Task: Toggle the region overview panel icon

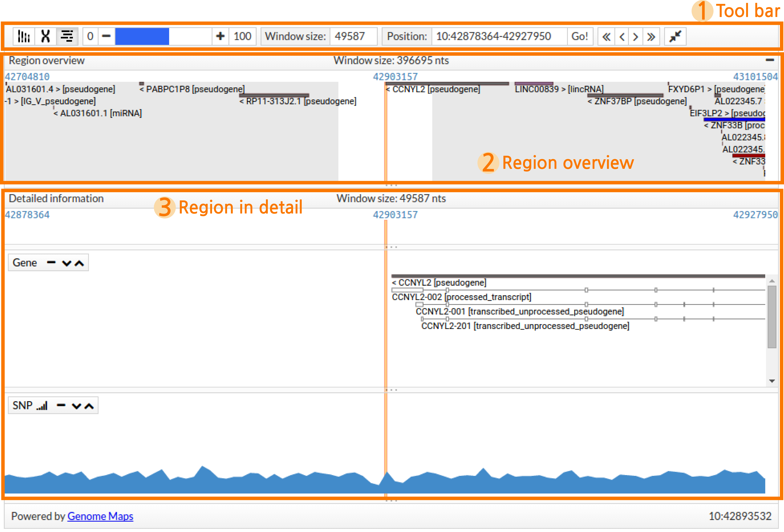Action: 67,36
